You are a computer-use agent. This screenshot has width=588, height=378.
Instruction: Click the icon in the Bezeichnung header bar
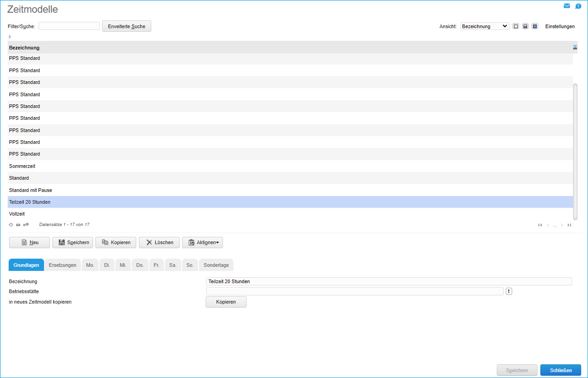coord(575,47)
